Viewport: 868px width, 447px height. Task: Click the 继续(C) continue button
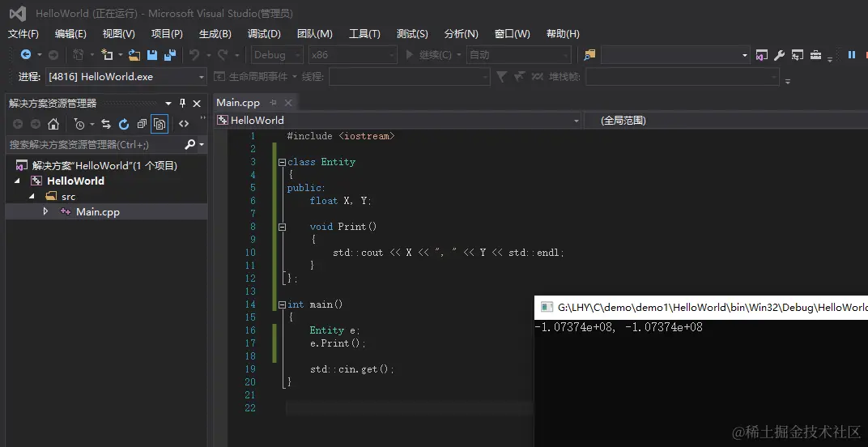coord(428,54)
